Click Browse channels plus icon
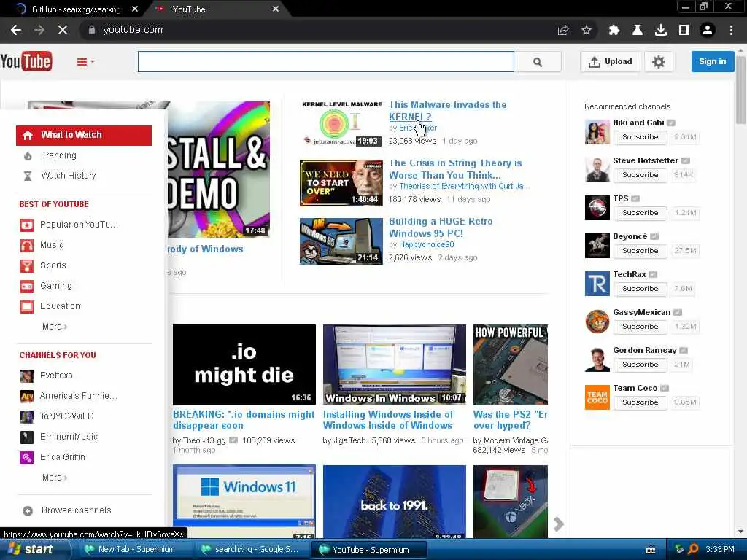The height and width of the screenshot is (560, 747). pos(28,511)
